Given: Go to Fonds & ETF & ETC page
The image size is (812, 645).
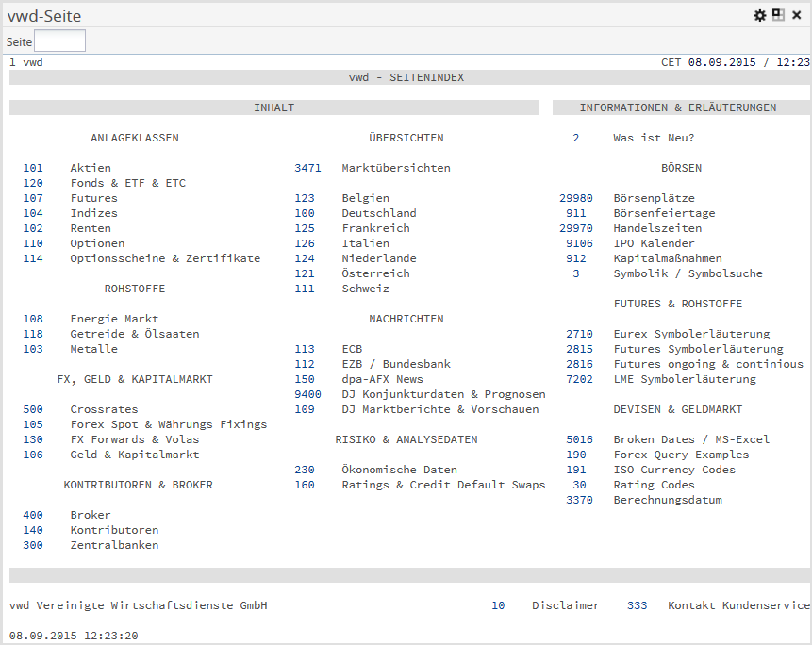Looking at the screenshot, I should click(33, 183).
